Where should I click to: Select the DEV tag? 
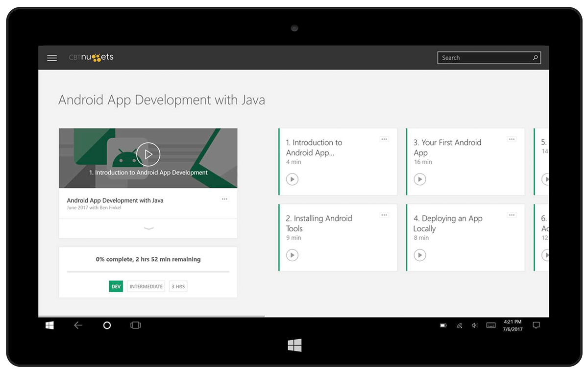click(x=116, y=287)
